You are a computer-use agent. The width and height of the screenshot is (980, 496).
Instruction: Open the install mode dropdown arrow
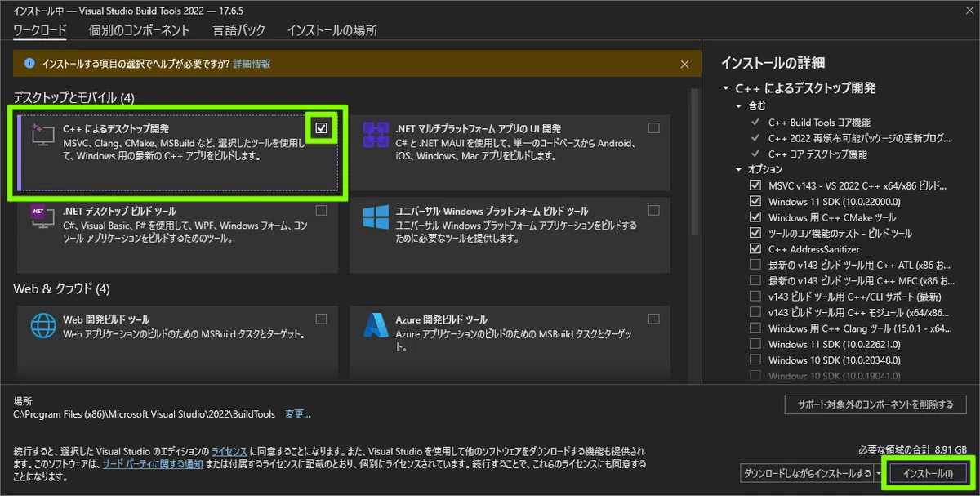(x=878, y=473)
